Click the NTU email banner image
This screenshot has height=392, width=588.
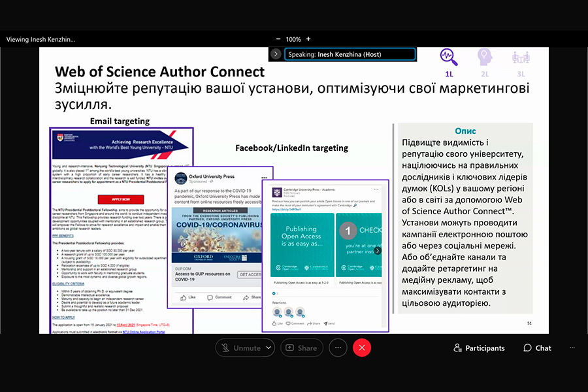pyautogui.click(x=120, y=144)
